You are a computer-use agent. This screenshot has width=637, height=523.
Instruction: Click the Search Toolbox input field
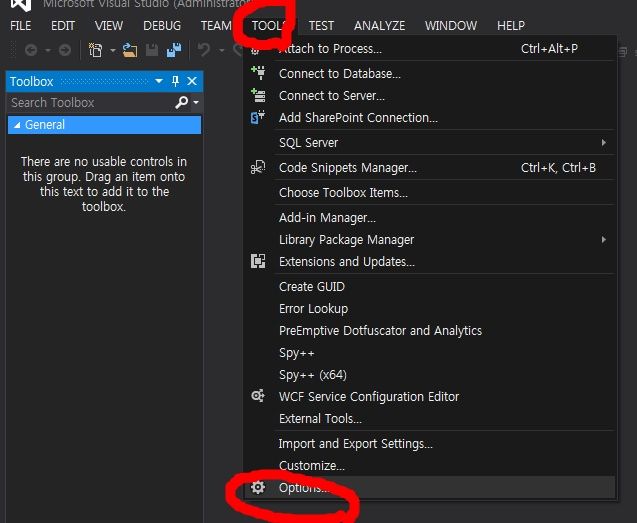90,102
